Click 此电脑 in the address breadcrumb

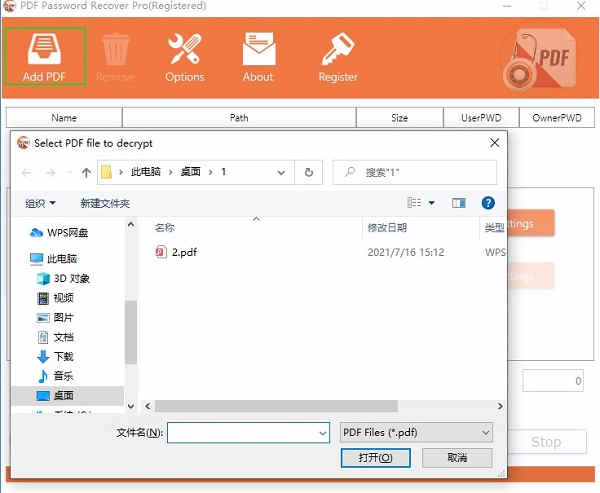[x=145, y=172]
